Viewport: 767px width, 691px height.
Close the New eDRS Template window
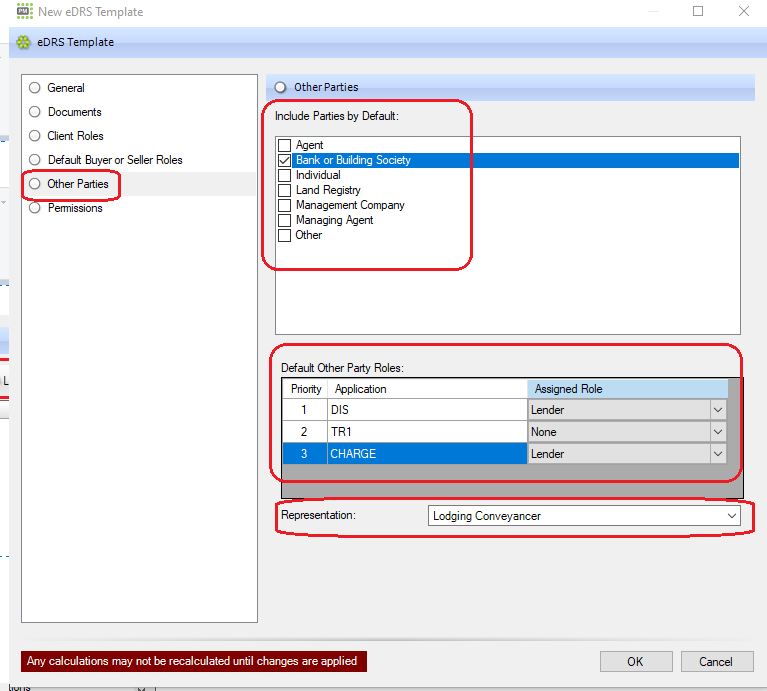pyautogui.click(x=744, y=12)
